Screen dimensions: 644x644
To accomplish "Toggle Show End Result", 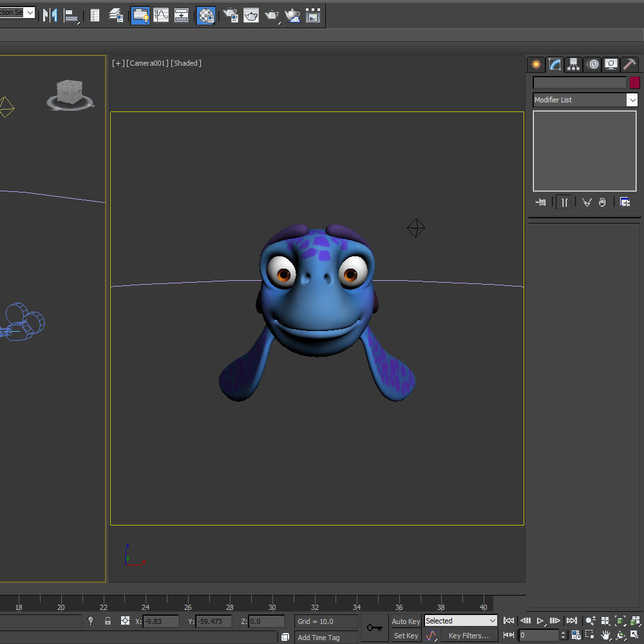I will pos(564,202).
